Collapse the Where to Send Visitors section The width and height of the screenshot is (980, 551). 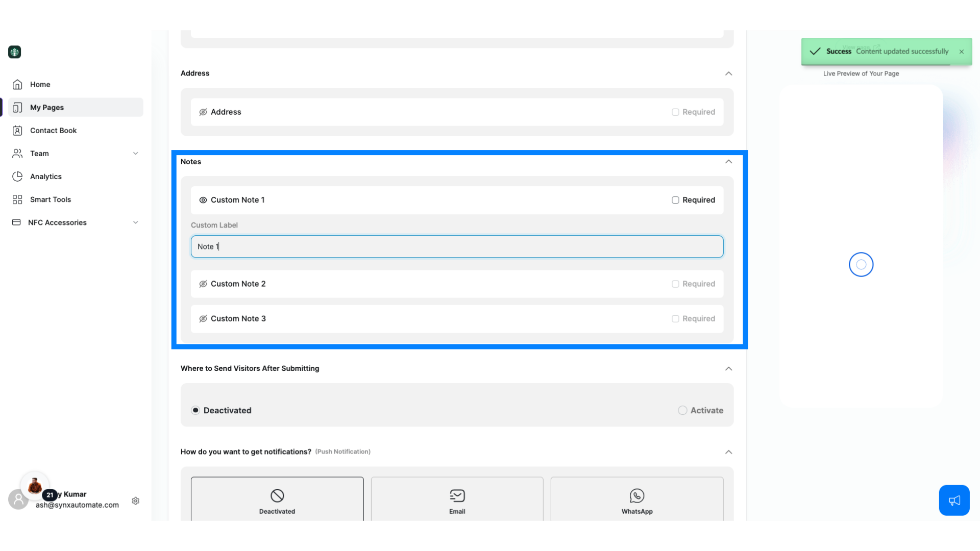coord(728,368)
